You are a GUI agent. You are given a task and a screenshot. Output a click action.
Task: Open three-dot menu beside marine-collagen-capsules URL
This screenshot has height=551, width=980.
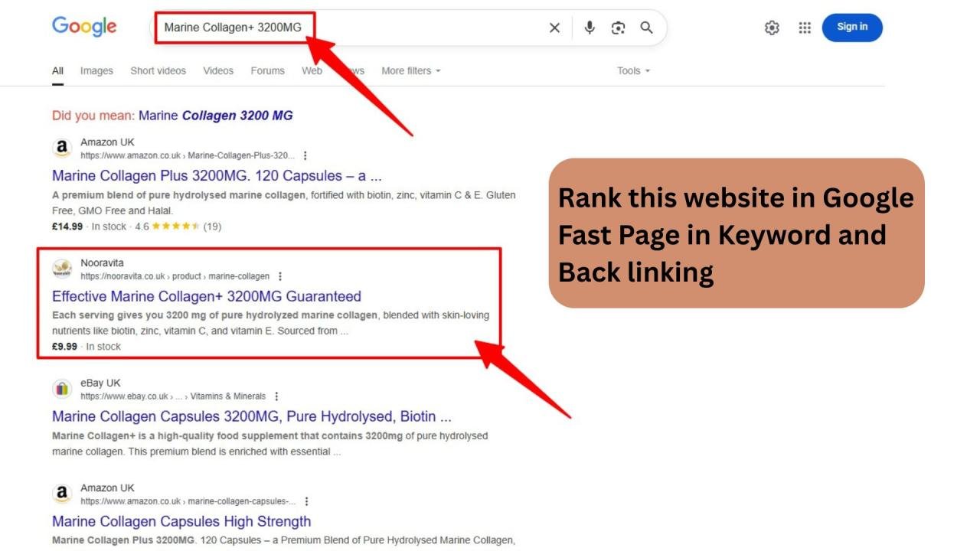click(x=306, y=501)
